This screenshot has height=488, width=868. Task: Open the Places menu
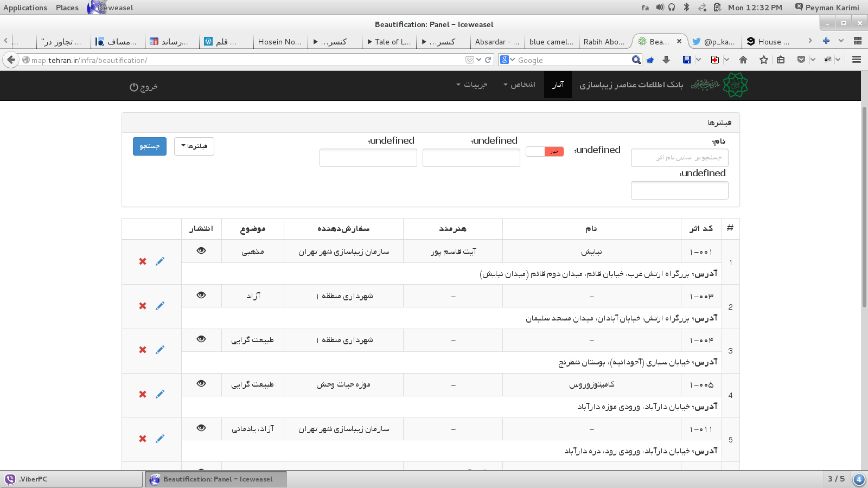[67, 8]
